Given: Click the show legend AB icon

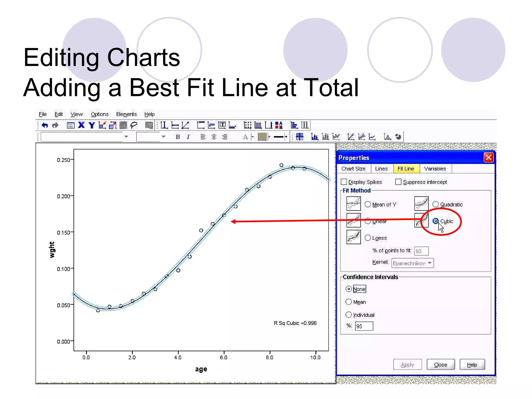Looking at the screenshot, I should [x=279, y=125].
